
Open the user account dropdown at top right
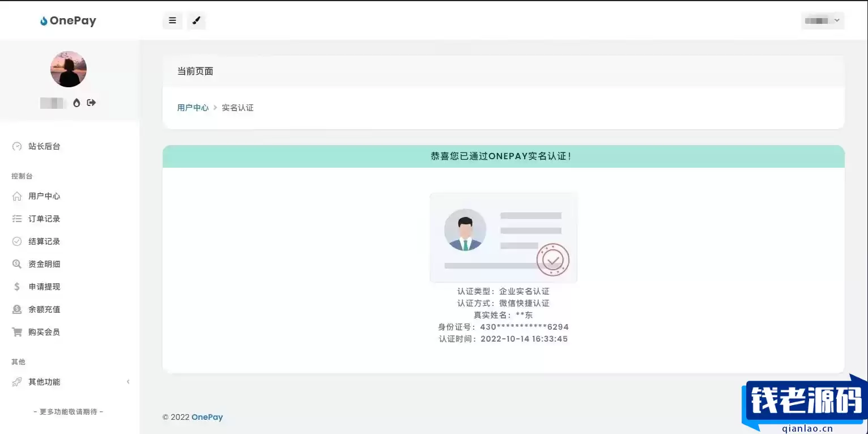tap(823, 21)
